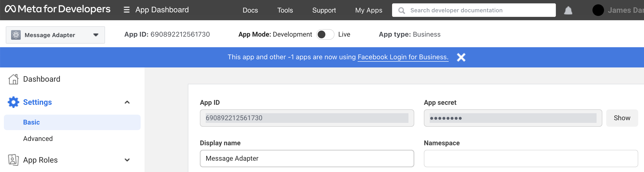The width and height of the screenshot is (644, 172).
Task: Click the App Dashboard title
Action: [162, 10]
